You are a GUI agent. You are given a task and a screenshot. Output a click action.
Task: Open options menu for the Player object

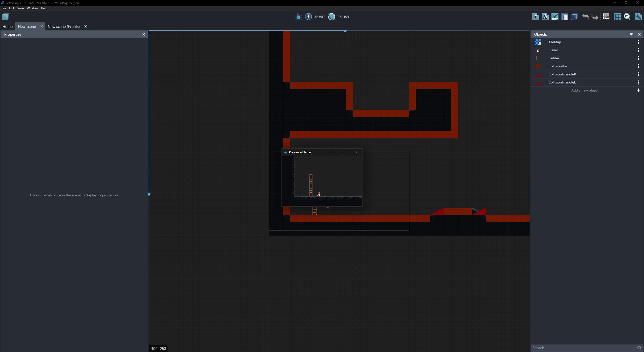(638, 50)
